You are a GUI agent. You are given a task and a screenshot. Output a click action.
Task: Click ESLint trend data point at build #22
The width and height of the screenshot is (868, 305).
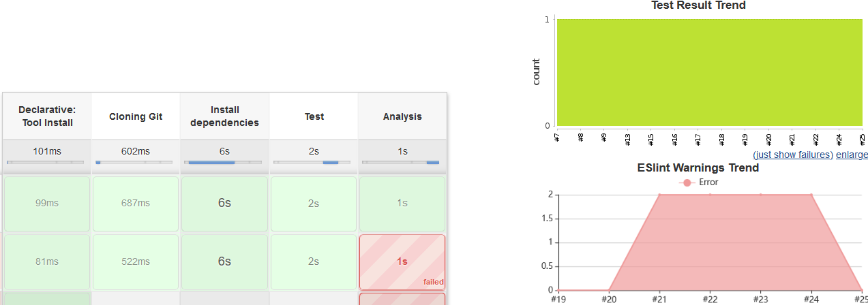pos(710,195)
